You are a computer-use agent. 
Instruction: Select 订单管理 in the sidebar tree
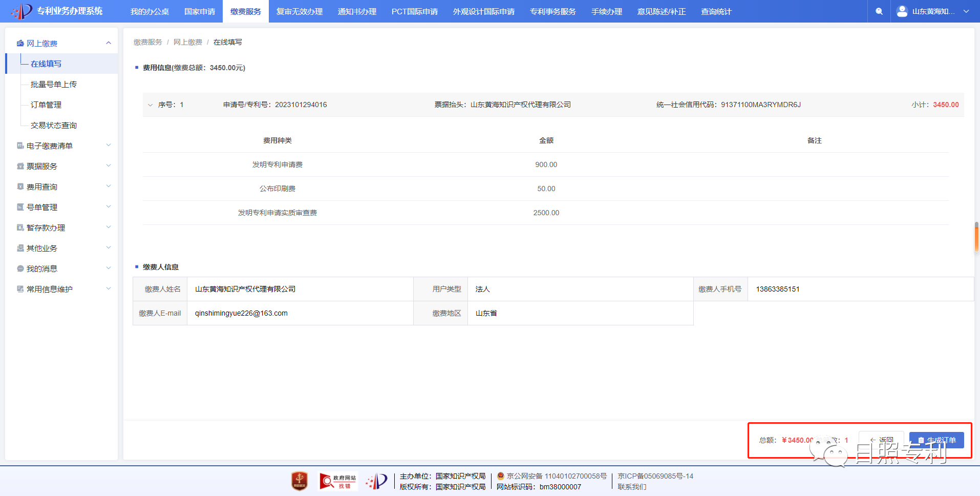click(x=46, y=105)
